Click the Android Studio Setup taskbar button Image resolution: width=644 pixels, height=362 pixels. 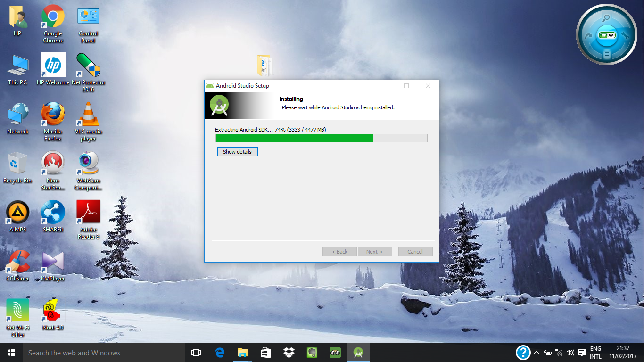click(x=358, y=353)
